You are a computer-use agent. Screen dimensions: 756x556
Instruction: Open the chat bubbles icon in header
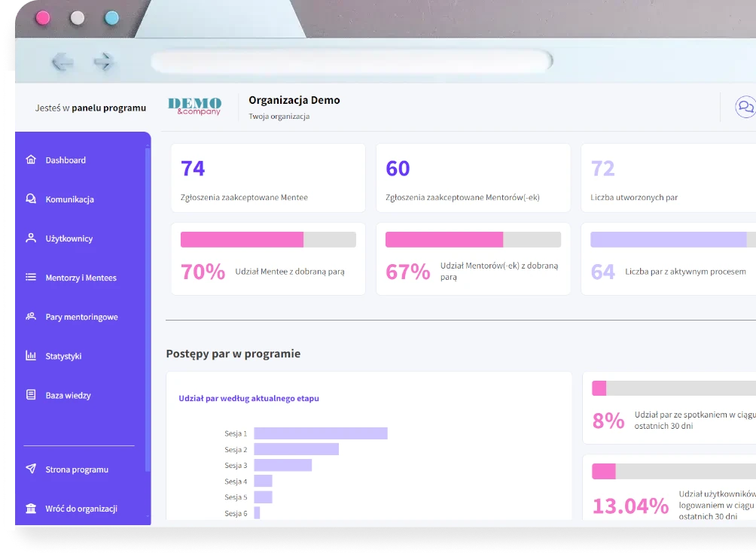(745, 107)
